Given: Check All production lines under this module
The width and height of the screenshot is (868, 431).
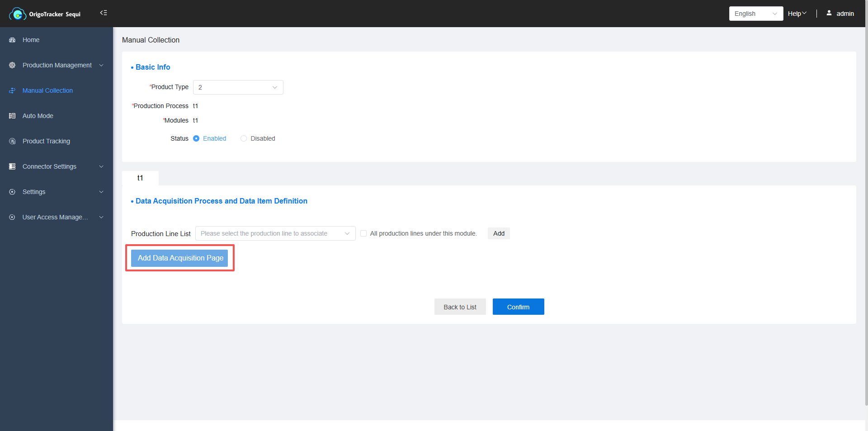Looking at the screenshot, I should [363, 233].
